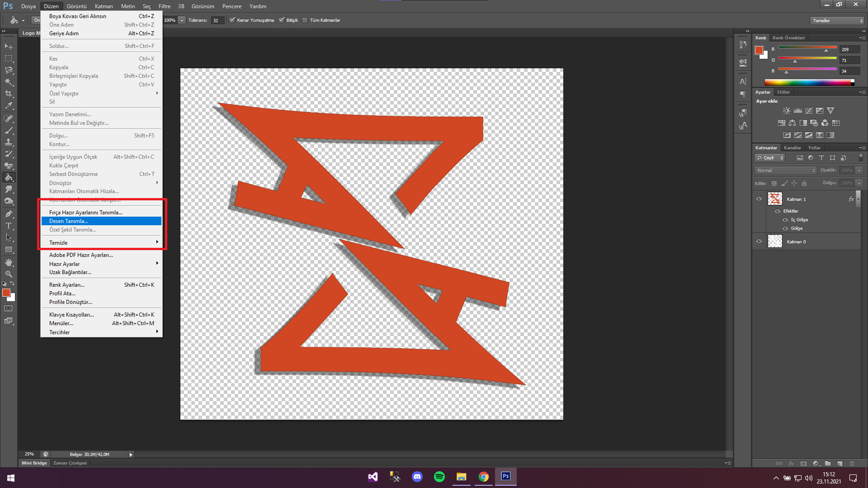Lock all with padlock icon

click(804, 183)
